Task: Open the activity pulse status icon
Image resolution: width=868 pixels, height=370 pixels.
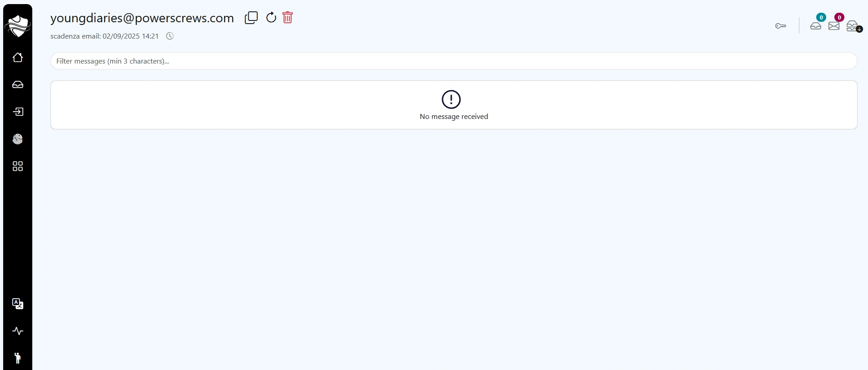Action: click(18, 331)
